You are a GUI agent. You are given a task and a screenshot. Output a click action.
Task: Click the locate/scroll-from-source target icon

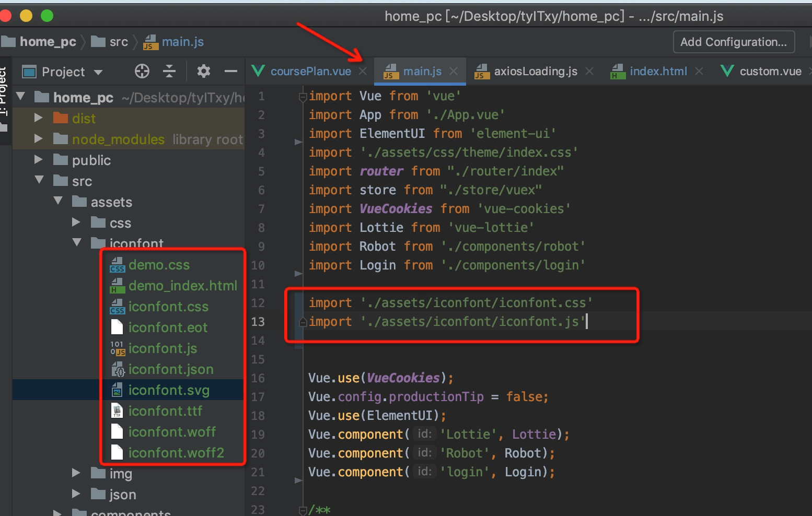142,71
